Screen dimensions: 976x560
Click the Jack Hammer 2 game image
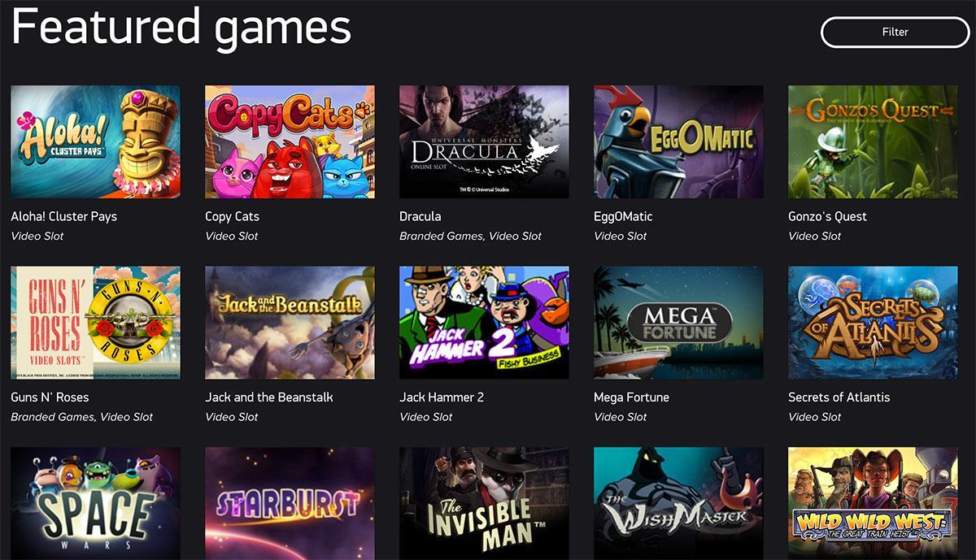pyautogui.click(x=484, y=322)
